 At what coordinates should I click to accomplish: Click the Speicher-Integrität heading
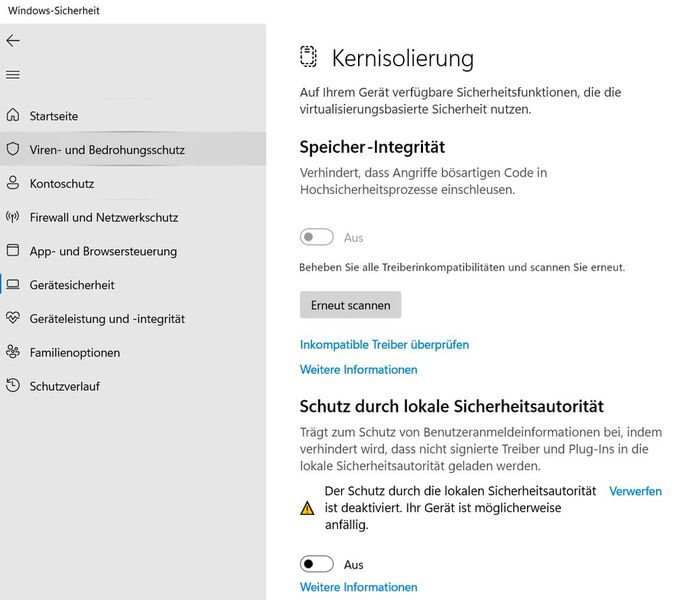pyautogui.click(x=372, y=147)
